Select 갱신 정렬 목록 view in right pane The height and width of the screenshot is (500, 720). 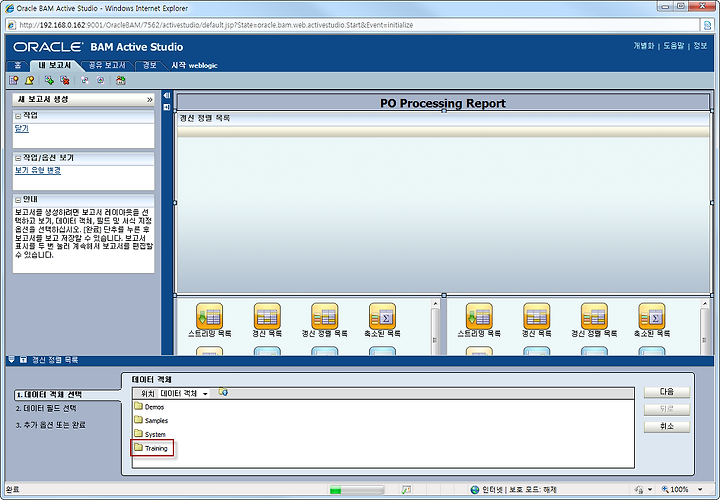[x=594, y=320]
